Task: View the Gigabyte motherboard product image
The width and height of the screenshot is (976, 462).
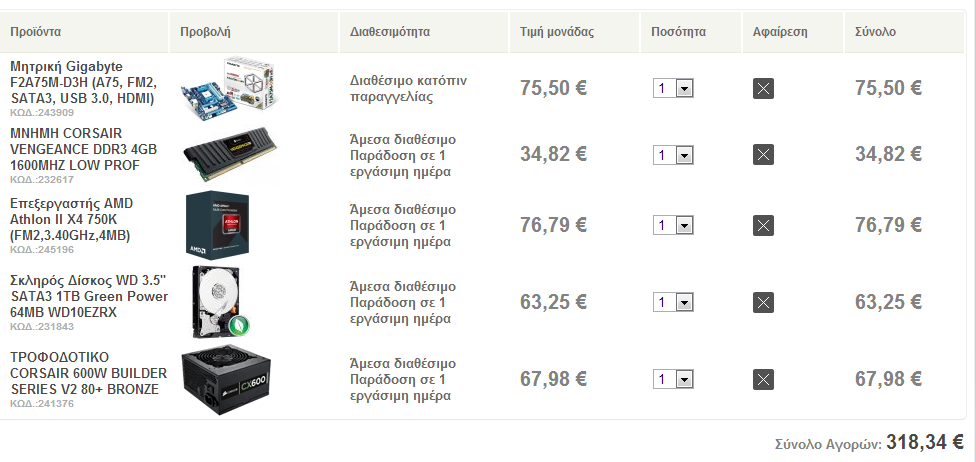Action: point(228,88)
